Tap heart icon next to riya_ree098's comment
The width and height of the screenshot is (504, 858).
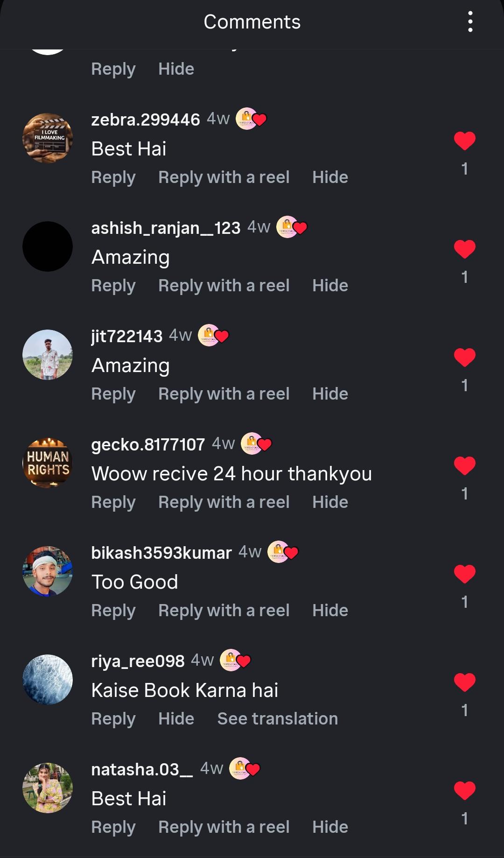click(465, 682)
